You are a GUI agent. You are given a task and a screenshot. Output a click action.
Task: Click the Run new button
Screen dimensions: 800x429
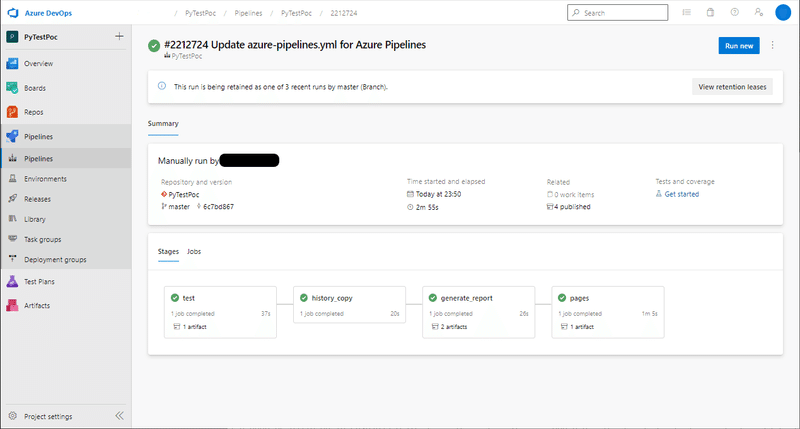pos(739,46)
